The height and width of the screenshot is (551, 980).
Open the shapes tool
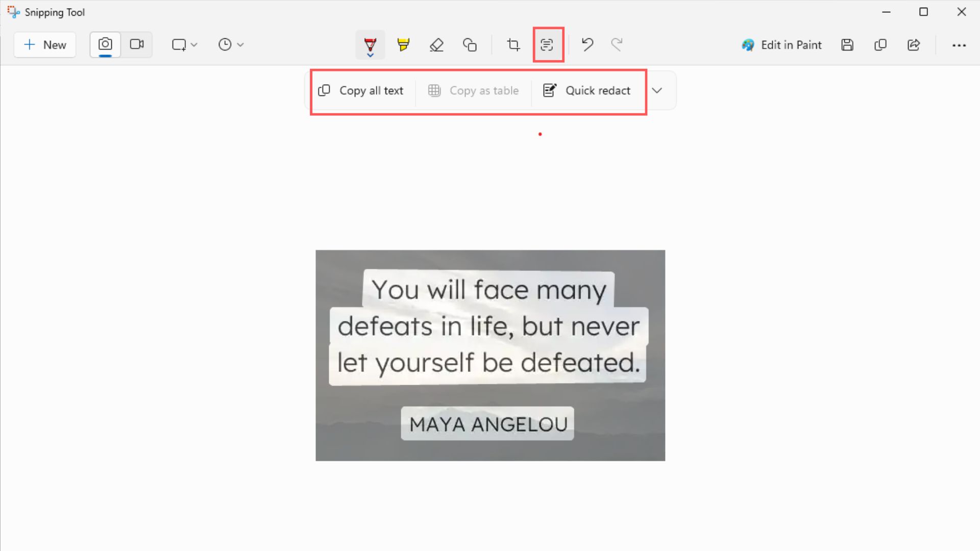(x=470, y=45)
